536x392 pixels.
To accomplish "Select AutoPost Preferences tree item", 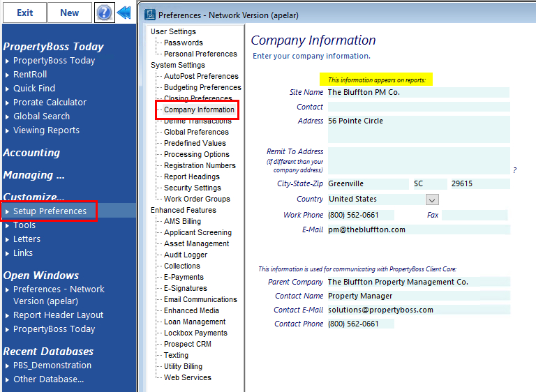I will 201,76.
